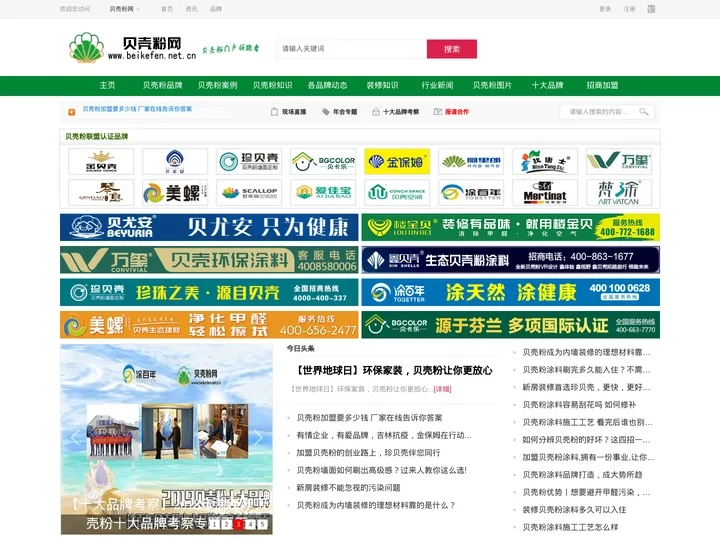Show next slide with right carousel arrow
This screenshot has height=540, width=720.
258,437
